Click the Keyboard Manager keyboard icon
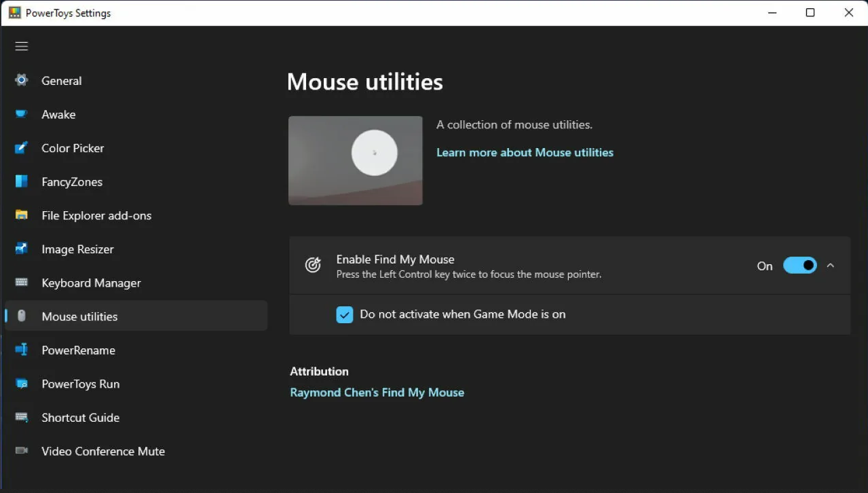Image resolution: width=868 pixels, height=493 pixels. [22, 282]
